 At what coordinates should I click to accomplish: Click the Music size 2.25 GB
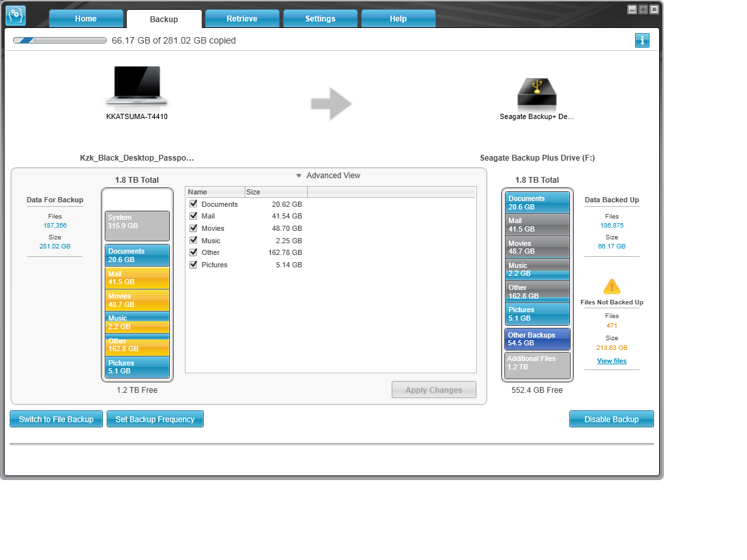(x=289, y=241)
